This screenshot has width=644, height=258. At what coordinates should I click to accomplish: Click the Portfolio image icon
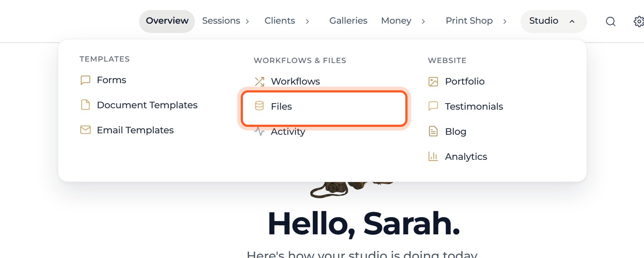[433, 82]
